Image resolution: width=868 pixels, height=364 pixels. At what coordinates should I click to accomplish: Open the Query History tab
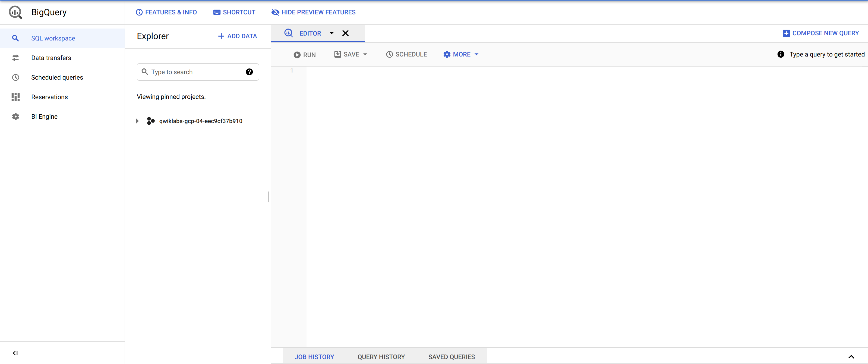[381, 357]
